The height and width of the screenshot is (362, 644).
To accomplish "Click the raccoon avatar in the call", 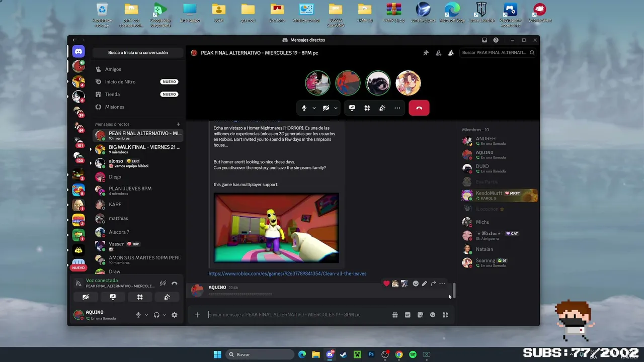I will 378,83.
